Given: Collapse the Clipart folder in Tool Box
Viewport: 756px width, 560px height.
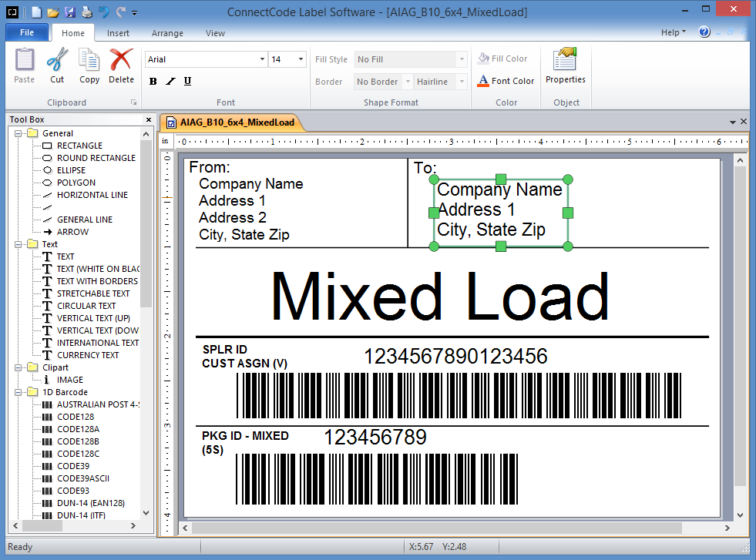Looking at the screenshot, I should [18, 367].
